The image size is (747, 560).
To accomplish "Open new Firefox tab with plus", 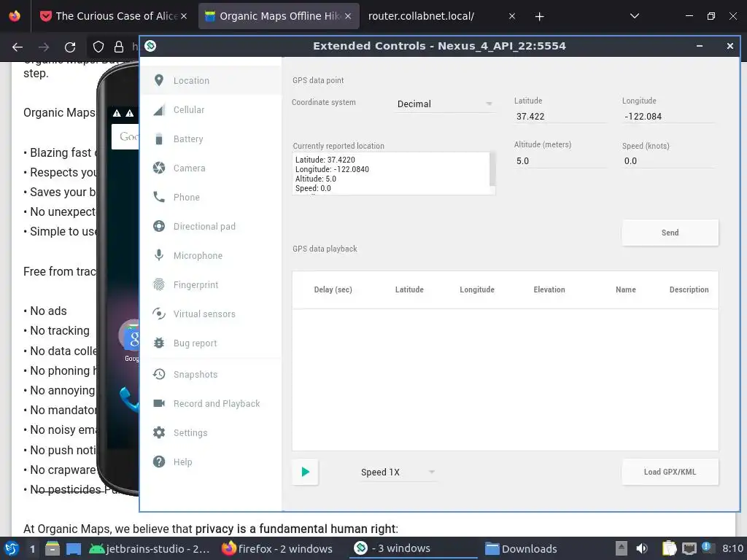I will (539, 17).
